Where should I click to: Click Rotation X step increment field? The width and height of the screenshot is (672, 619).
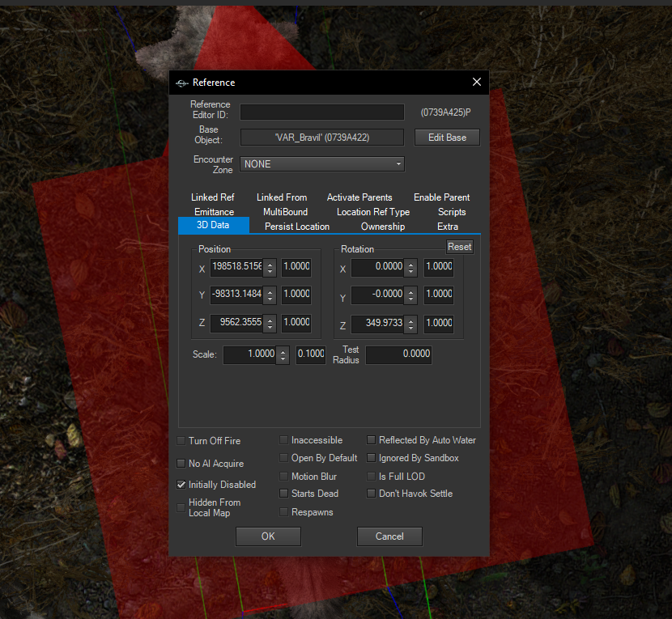(439, 266)
